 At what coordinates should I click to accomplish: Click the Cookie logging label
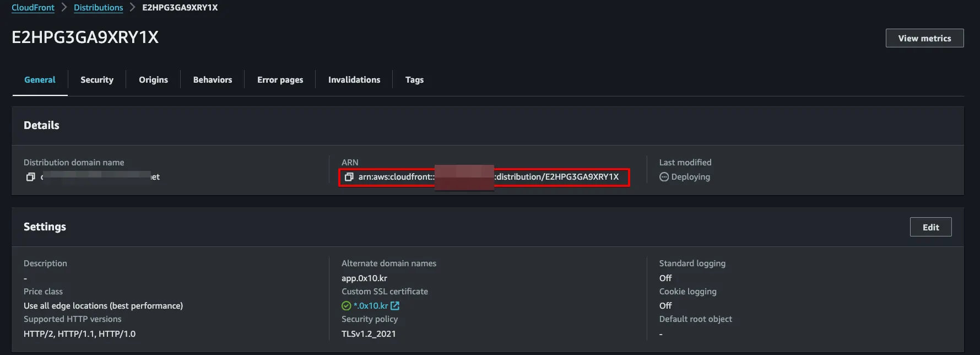tap(688, 292)
